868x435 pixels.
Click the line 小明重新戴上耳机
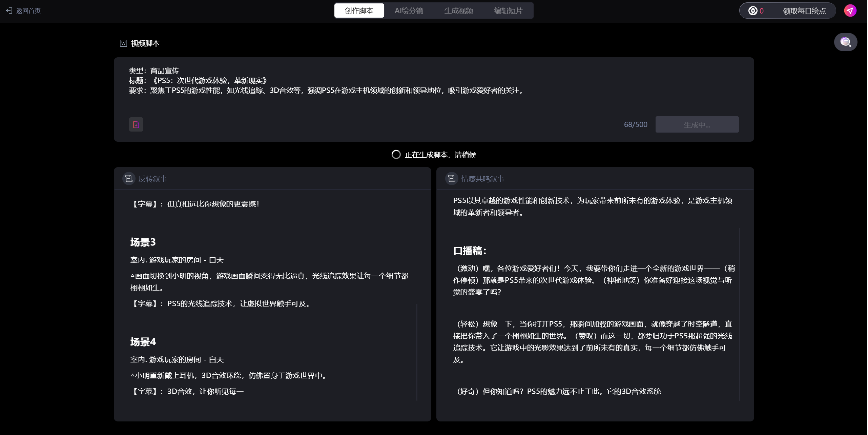coord(229,375)
